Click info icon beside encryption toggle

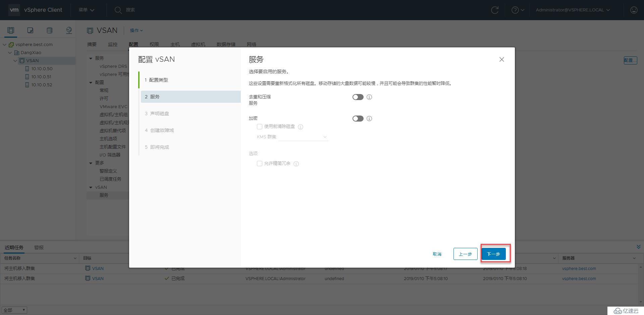pos(369,119)
